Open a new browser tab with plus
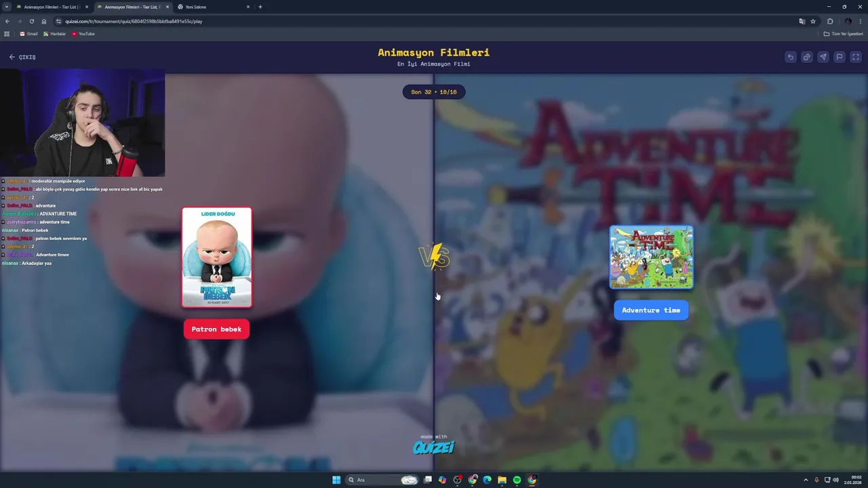This screenshot has height=488, width=868. pos(260,7)
